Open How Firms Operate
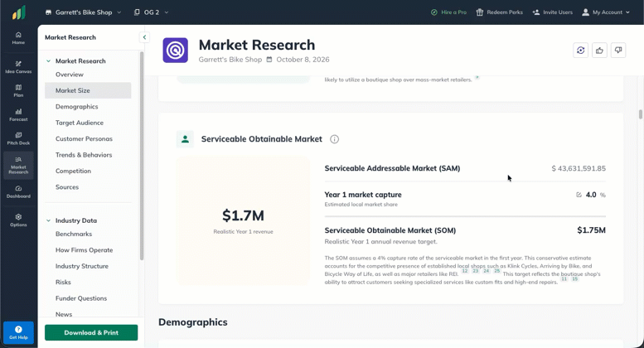Viewport: 644px width, 348px height. pos(85,250)
